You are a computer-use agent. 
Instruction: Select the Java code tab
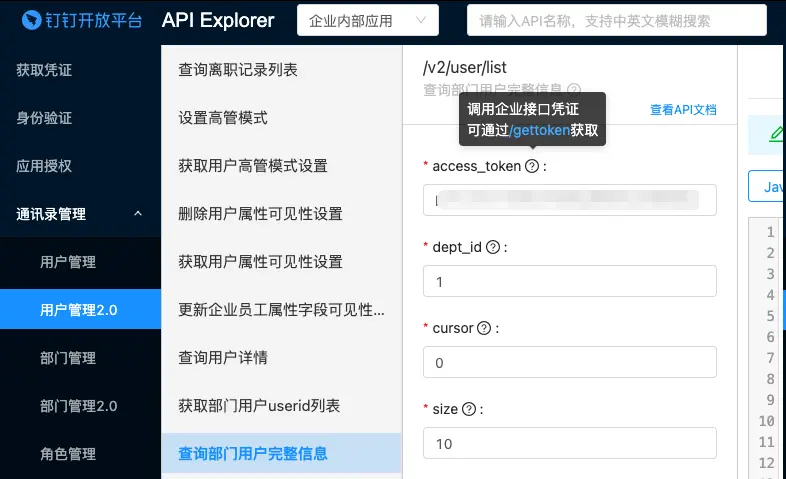click(767, 187)
